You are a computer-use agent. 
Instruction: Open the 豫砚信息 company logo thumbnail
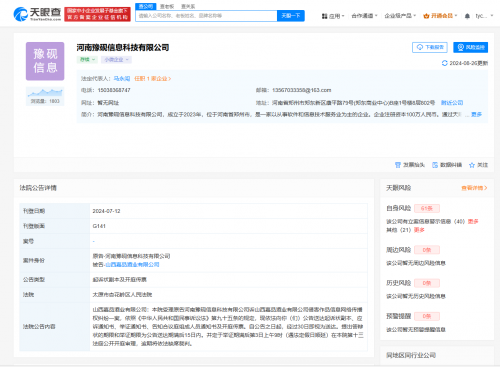tap(45, 61)
